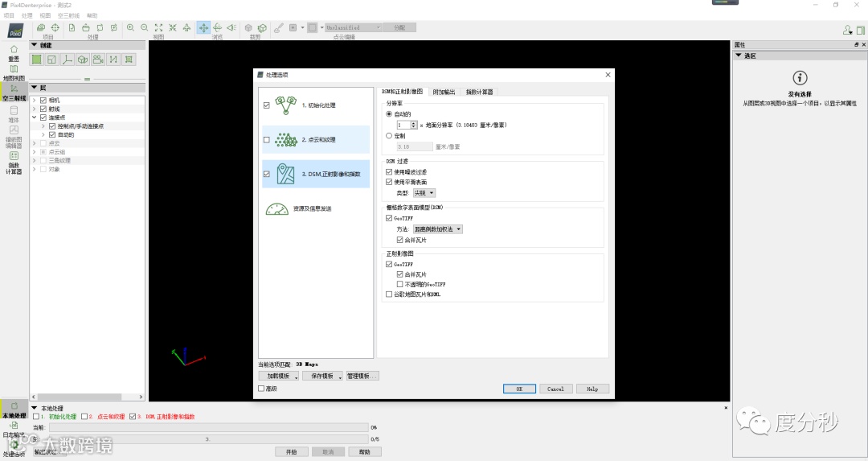Click the user account icon at top right
Image resolution: width=868 pixels, height=461 pixels.
coord(847,30)
